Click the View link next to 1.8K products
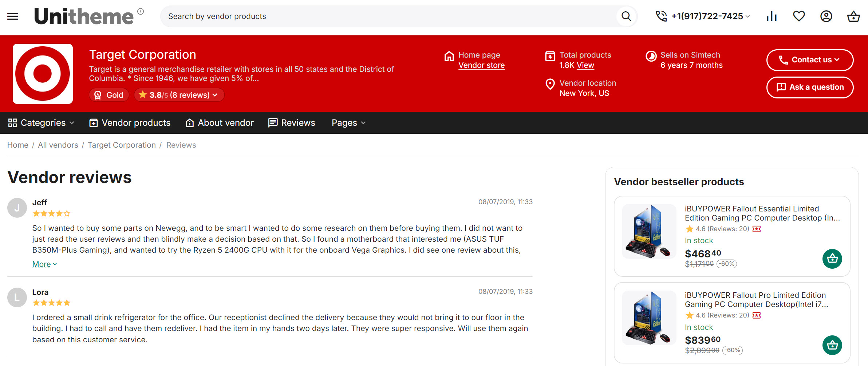The height and width of the screenshot is (366, 868). (586, 65)
